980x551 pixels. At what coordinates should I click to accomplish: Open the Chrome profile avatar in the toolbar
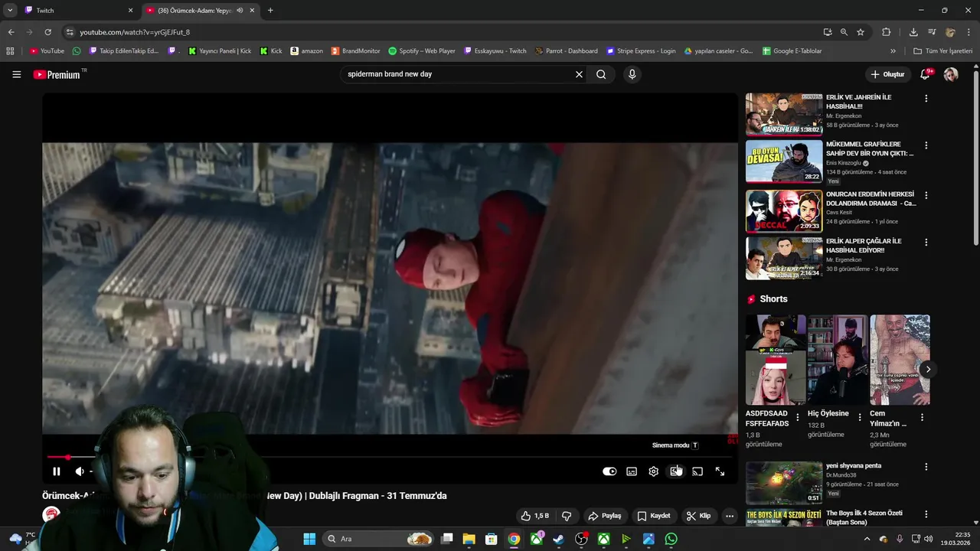coord(951,32)
